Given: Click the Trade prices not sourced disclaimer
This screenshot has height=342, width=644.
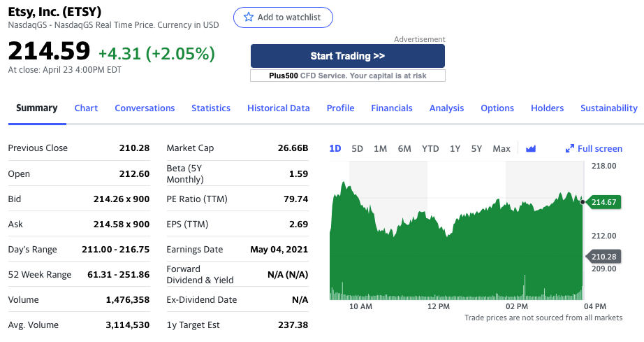Looking at the screenshot, I should [543, 318].
